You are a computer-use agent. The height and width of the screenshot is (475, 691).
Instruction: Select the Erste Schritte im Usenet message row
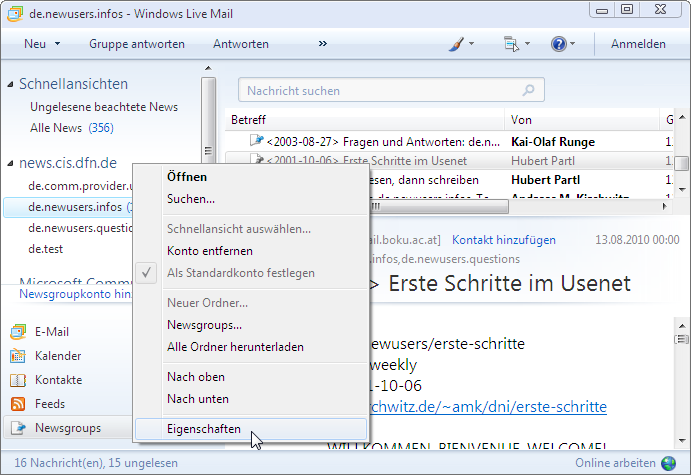[449, 161]
